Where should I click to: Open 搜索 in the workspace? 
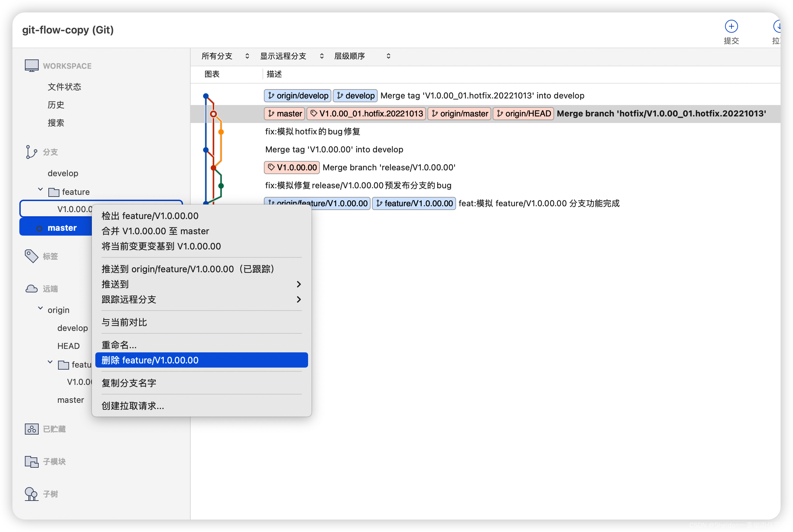(56, 123)
